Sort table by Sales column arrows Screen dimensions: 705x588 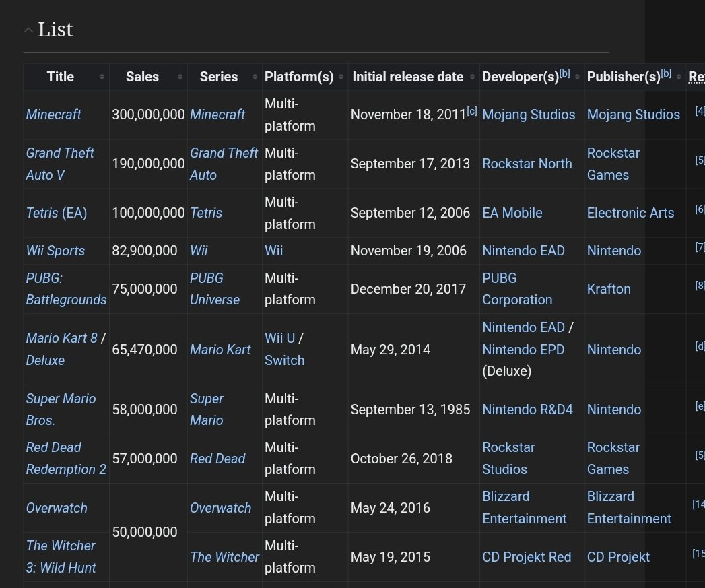(x=180, y=77)
